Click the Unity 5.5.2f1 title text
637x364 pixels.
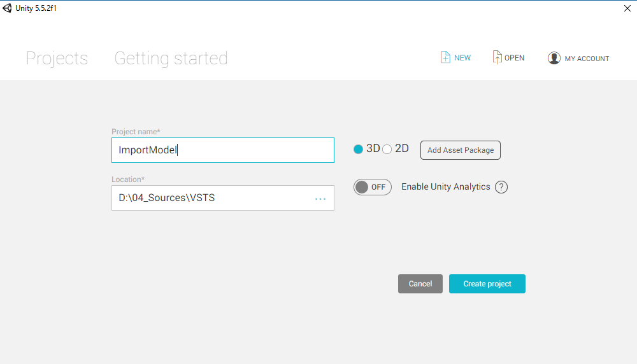point(36,8)
